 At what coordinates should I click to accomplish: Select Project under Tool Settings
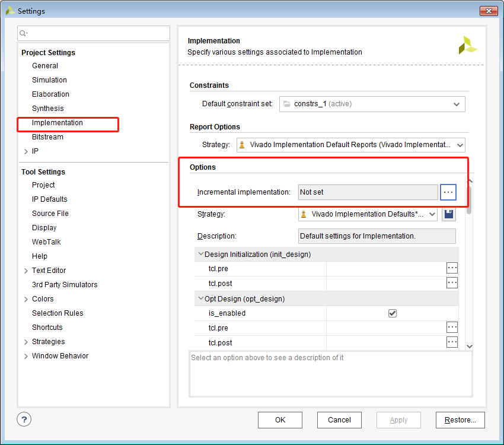(43, 185)
